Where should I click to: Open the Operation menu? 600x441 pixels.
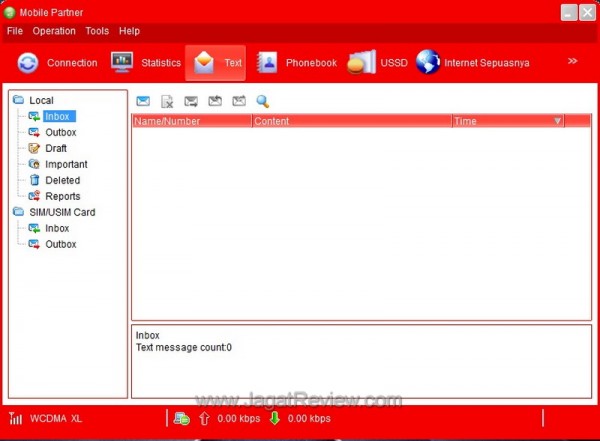point(54,31)
